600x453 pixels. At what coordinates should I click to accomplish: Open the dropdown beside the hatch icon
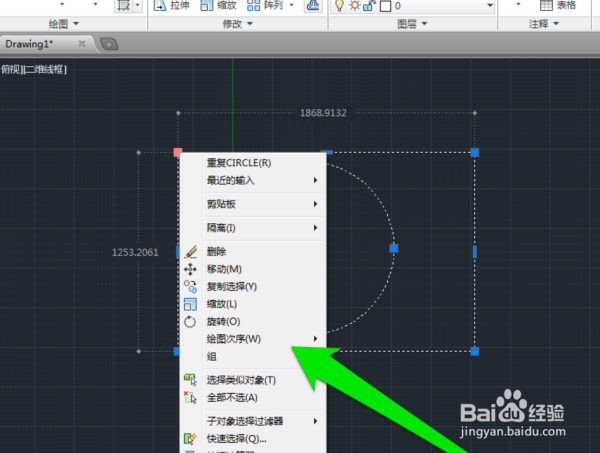point(138,5)
